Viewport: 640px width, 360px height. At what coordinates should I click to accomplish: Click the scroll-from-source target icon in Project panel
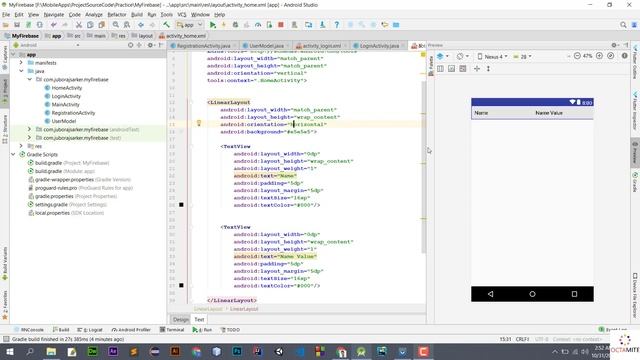point(130,45)
